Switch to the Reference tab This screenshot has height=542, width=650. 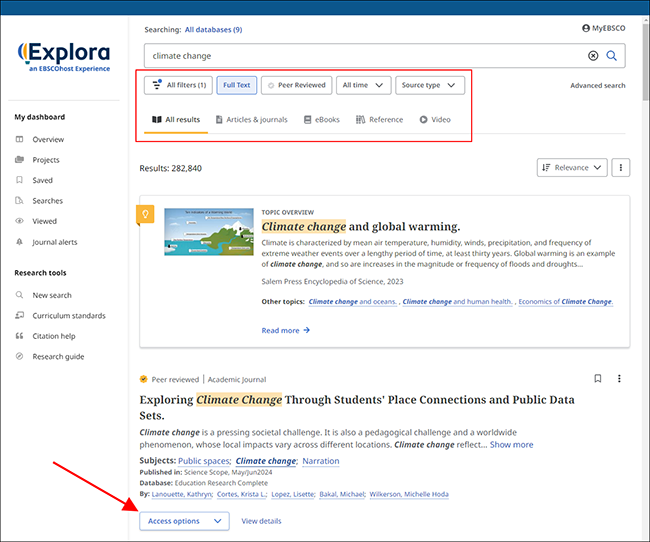pos(379,120)
